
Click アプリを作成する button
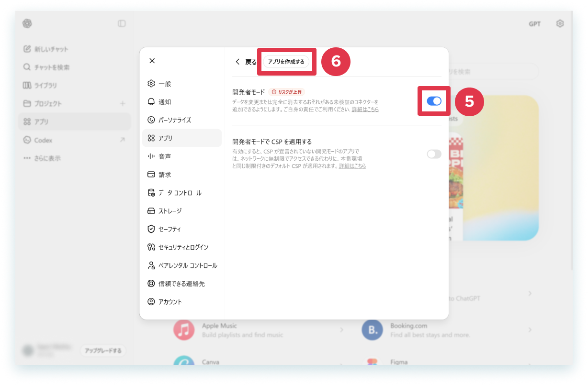(286, 62)
